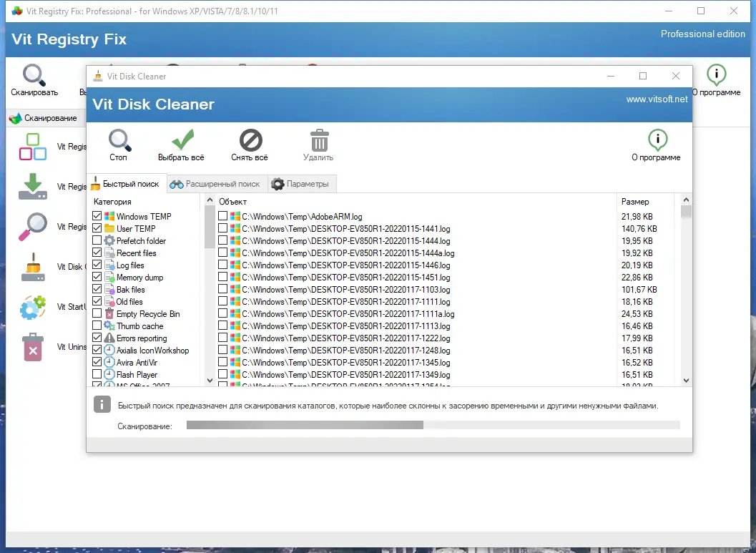Click the pink magnifier sidebar icon
The height and width of the screenshot is (553, 756).
coord(33,227)
